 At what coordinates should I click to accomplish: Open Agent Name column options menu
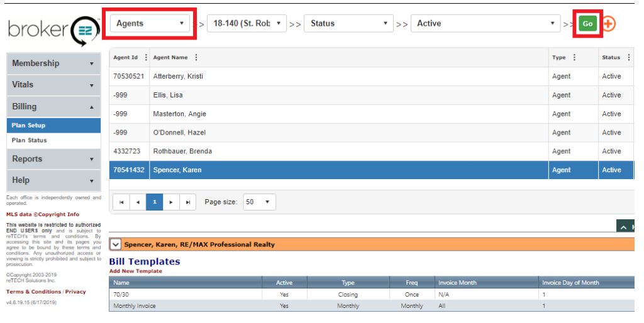[x=196, y=58]
